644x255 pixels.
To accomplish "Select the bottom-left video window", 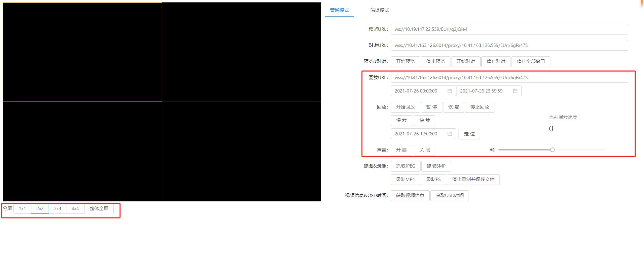I will pyautogui.click(x=82, y=151).
